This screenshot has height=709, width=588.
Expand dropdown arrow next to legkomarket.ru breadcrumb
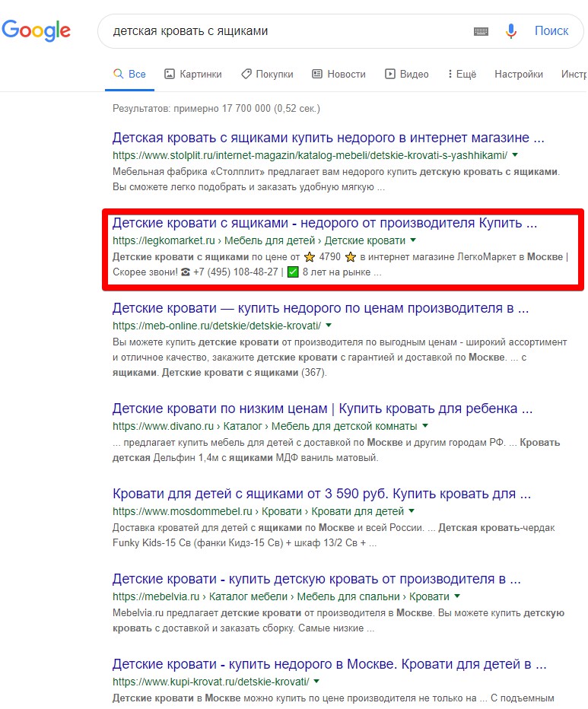point(413,240)
